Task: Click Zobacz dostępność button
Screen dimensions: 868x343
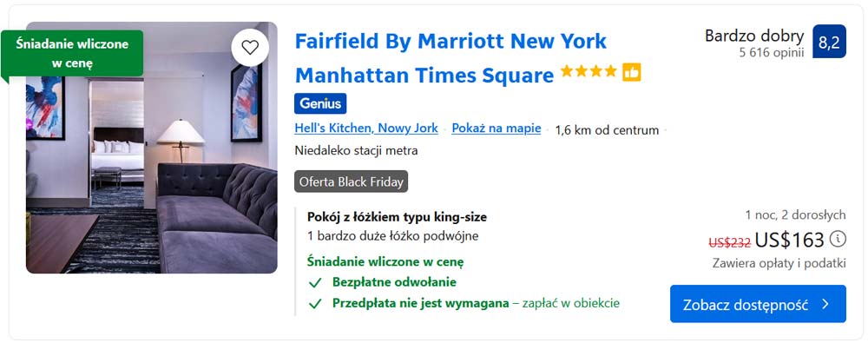Action: pyautogui.click(x=758, y=304)
